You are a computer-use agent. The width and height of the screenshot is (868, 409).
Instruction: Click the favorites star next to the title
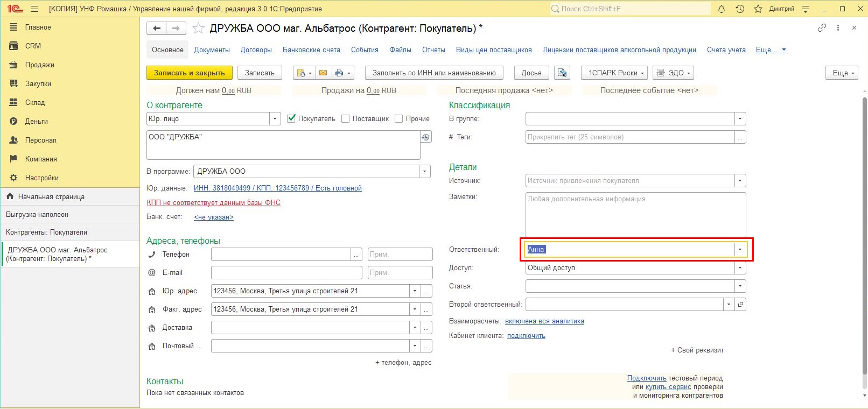click(x=198, y=29)
